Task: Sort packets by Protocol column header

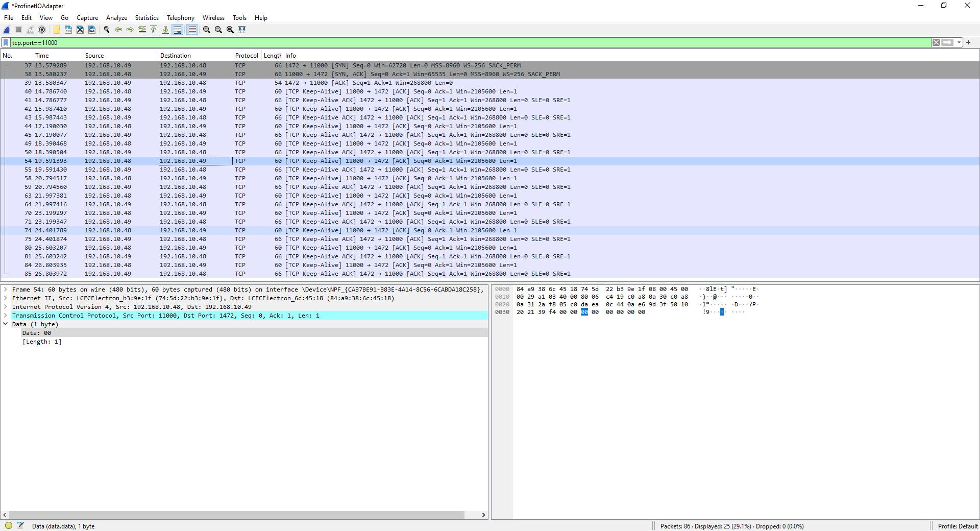Action: point(247,56)
